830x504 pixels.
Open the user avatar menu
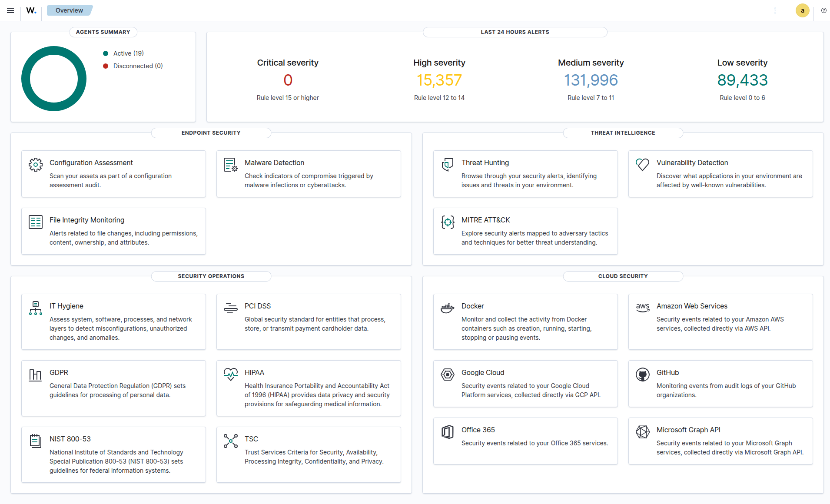click(x=802, y=10)
